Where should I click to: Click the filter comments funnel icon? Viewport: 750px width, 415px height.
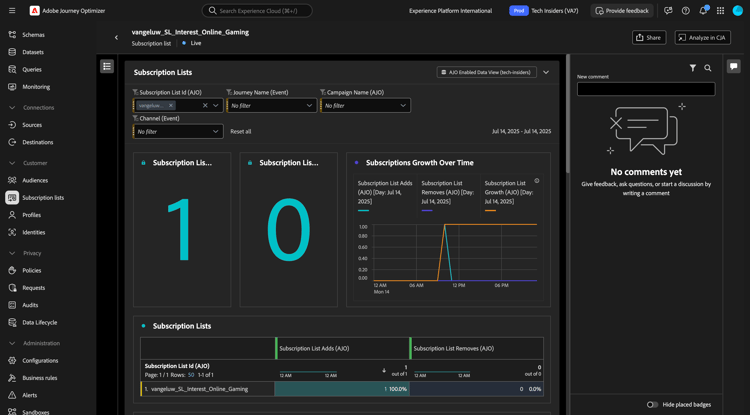click(x=693, y=68)
